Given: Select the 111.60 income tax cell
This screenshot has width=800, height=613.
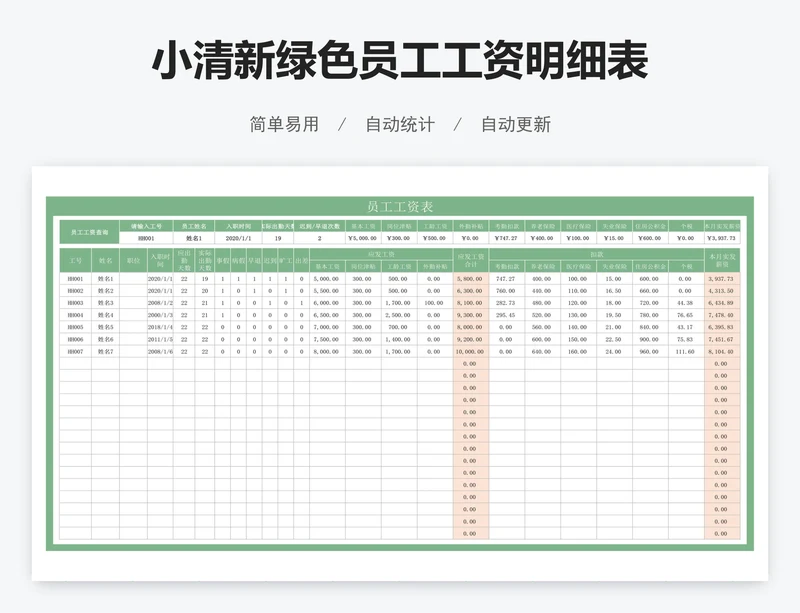Looking at the screenshot, I should tap(686, 352).
